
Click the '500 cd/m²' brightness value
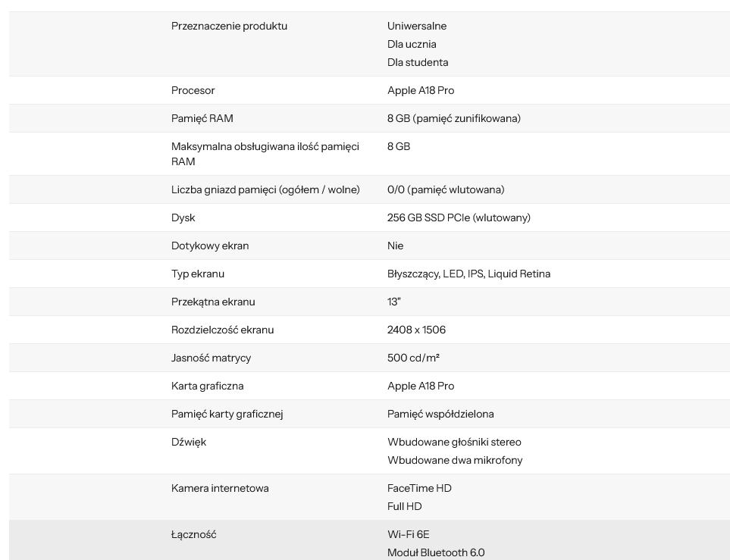click(x=413, y=358)
